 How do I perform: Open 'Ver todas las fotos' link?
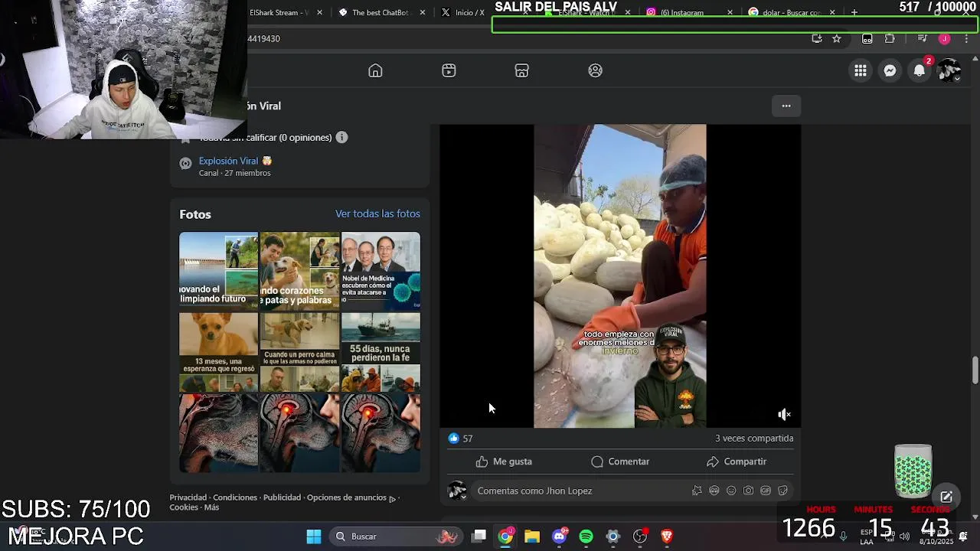point(377,214)
